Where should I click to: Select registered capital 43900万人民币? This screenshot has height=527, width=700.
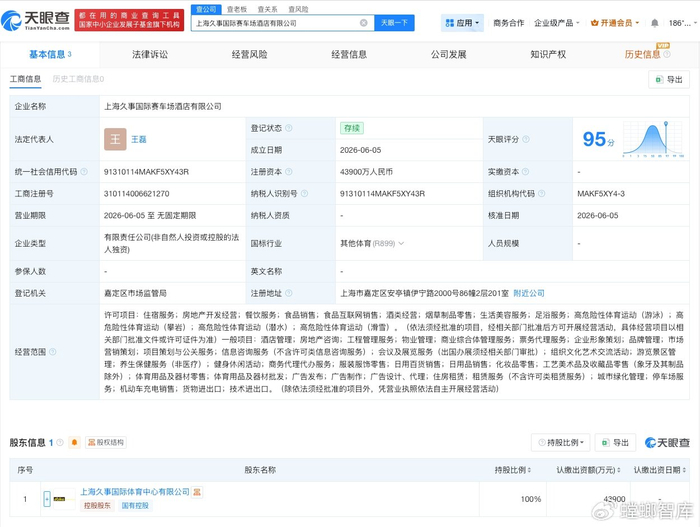[x=366, y=171]
